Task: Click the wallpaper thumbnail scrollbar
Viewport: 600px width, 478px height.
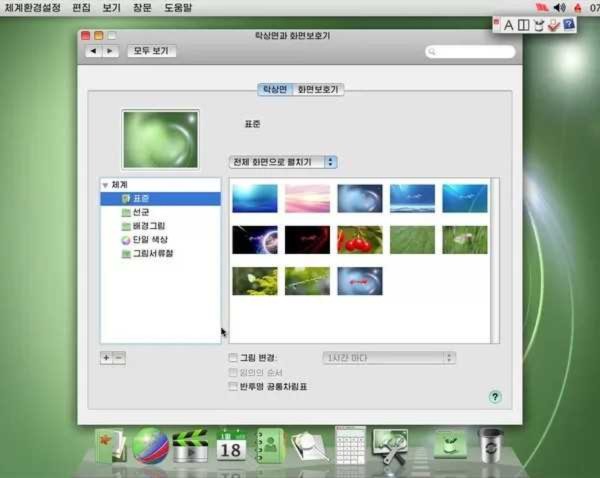Action: (x=495, y=260)
